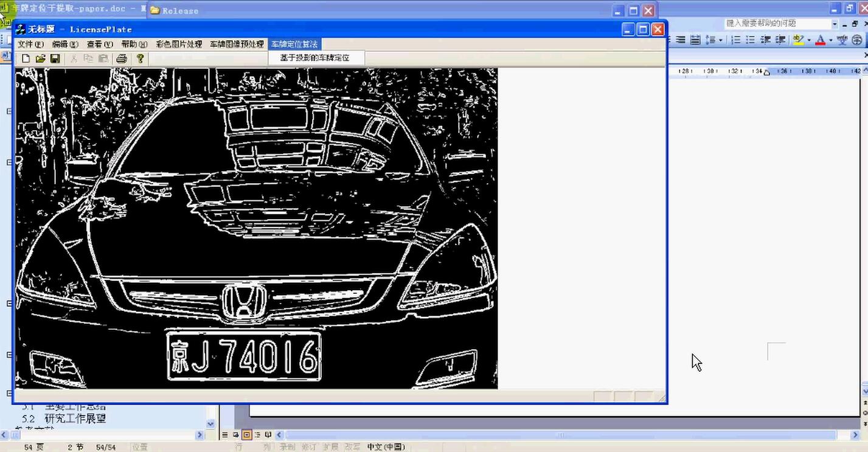
Task: Open the 文件(F) menu
Action: coord(30,44)
